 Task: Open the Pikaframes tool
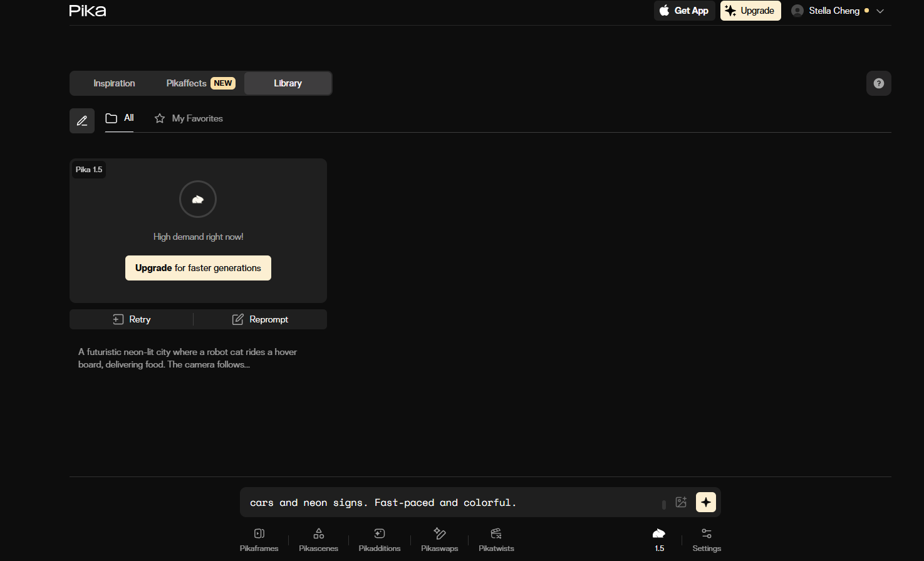(x=259, y=540)
